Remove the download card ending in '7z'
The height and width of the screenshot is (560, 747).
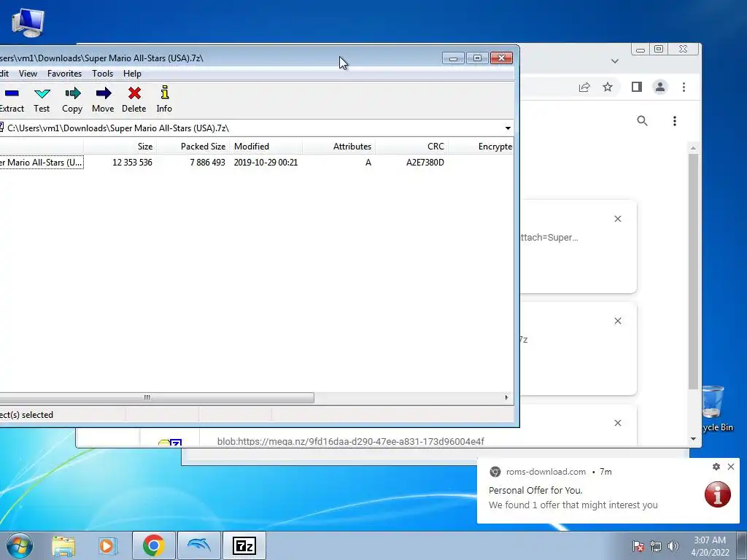[x=618, y=321]
